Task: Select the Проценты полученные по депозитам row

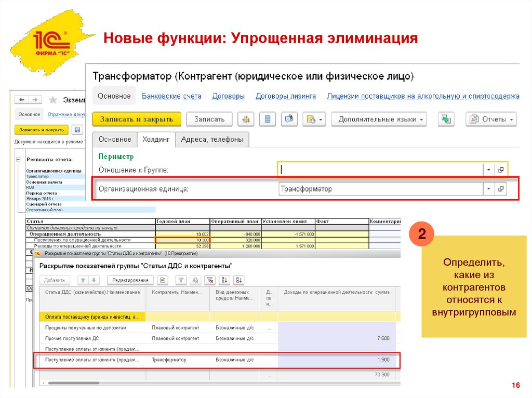Action: [220, 328]
